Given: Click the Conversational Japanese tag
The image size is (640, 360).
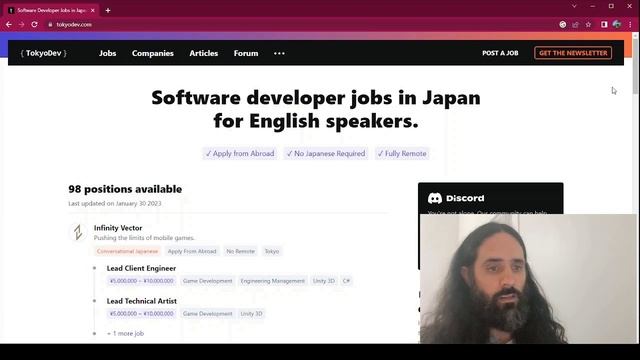Looking at the screenshot, I should 127,251.
